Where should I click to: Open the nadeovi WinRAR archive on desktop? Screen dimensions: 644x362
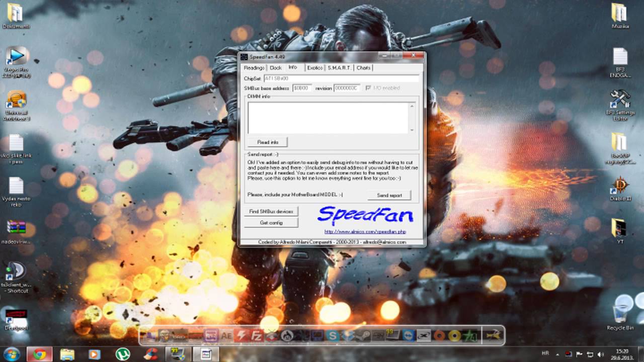coord(17,232)
